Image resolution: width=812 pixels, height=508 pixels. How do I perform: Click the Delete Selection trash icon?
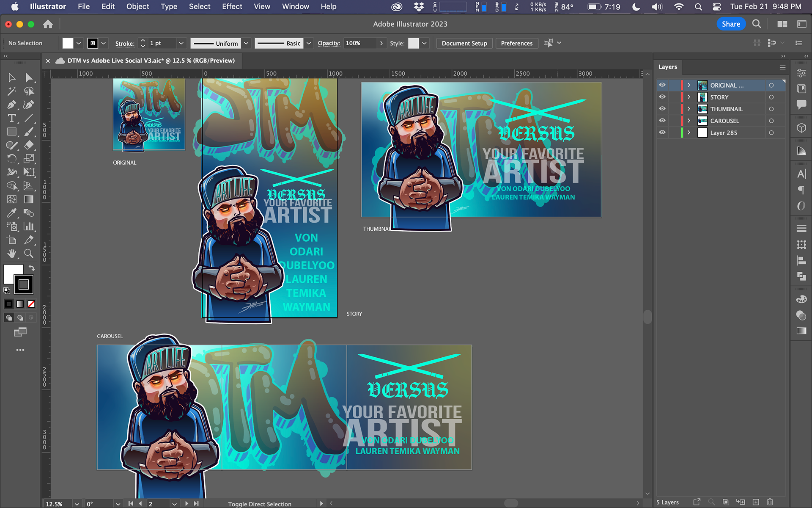[x=770, y=502]
